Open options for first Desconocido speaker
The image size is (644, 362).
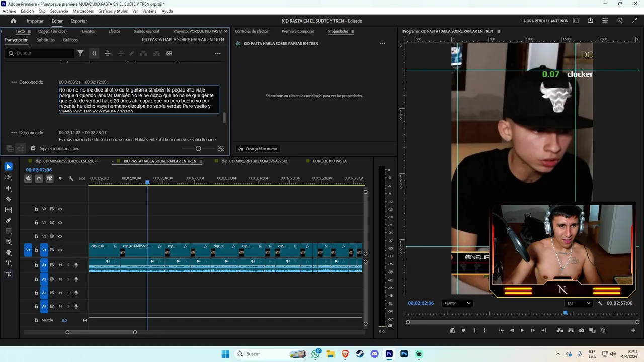pyautogui.click(x=14, y=82)
